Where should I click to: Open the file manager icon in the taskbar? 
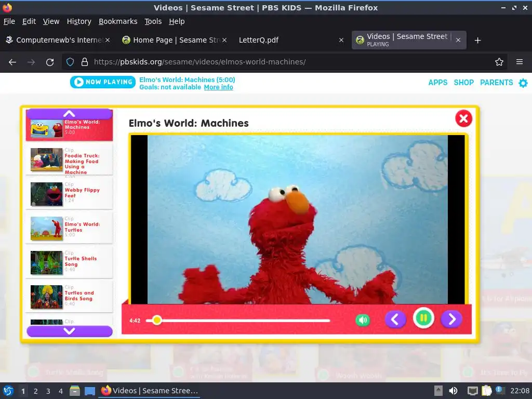click(75, 391)
